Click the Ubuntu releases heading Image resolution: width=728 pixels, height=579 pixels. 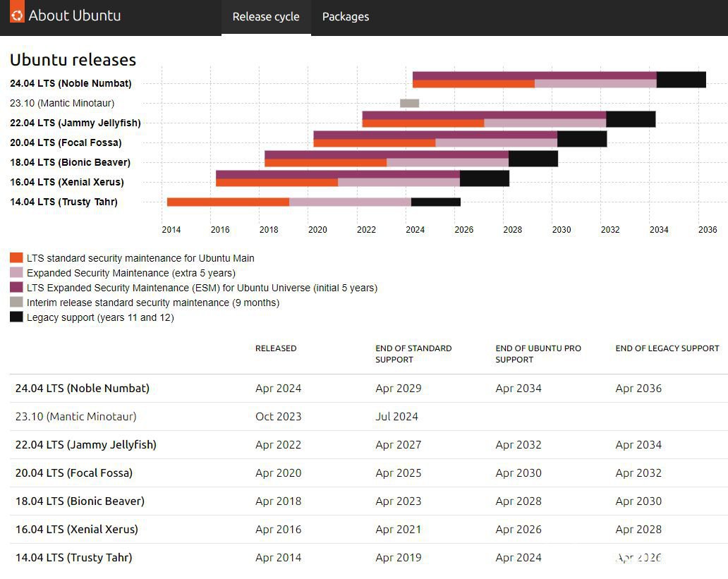73,60
